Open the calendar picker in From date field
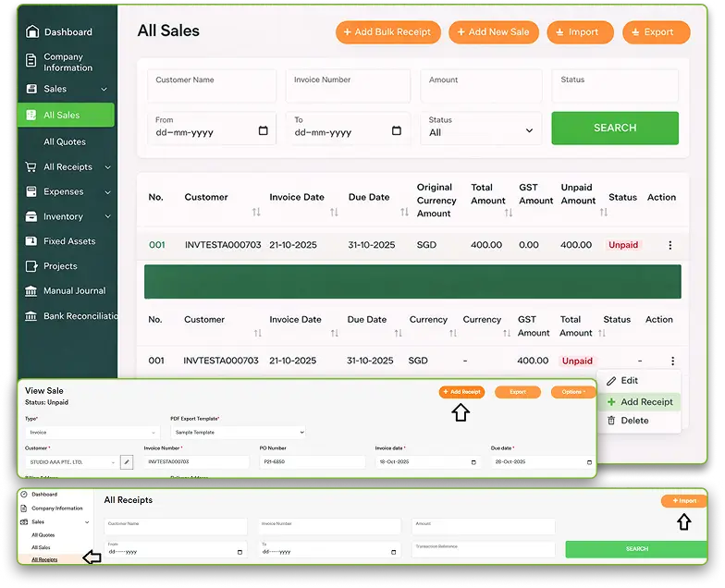This screenshot has width=725, height=588. 264,131
